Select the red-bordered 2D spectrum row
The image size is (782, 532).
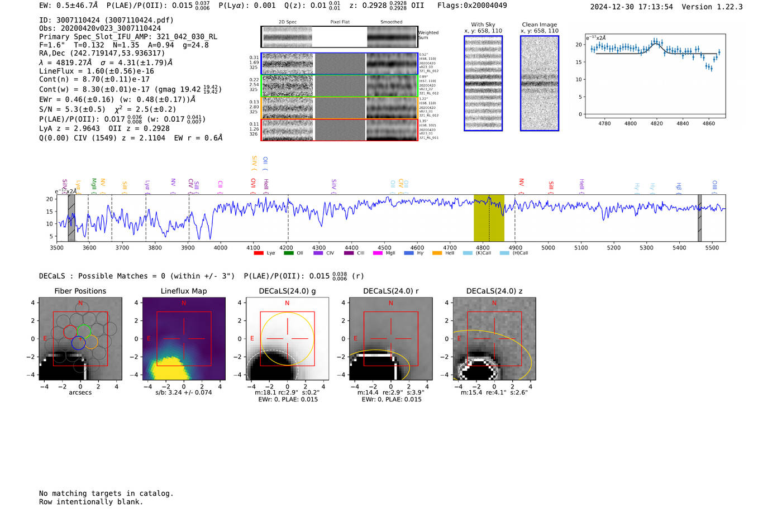click(339, 130)
